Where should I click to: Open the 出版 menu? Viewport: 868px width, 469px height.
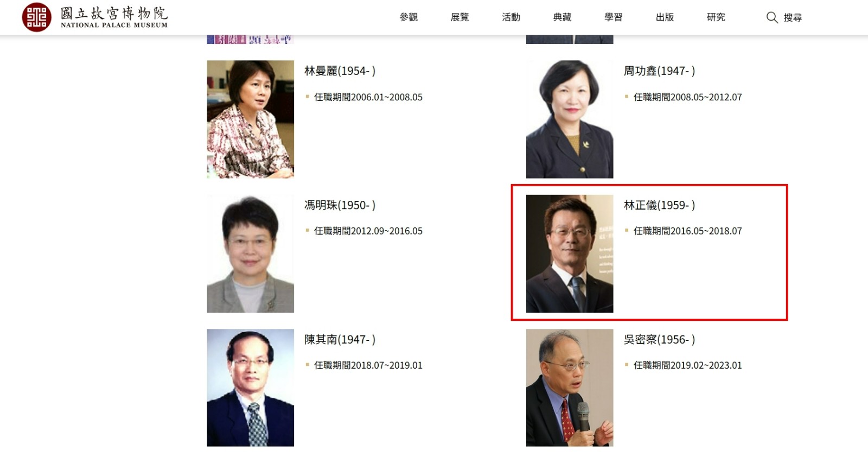[665, 17]
